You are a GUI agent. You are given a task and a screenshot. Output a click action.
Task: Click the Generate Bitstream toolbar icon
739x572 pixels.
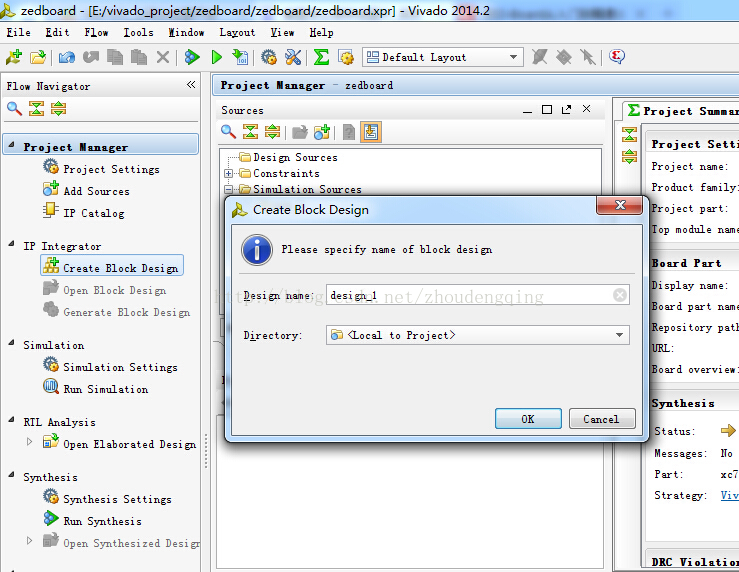(x=240, y=57)
